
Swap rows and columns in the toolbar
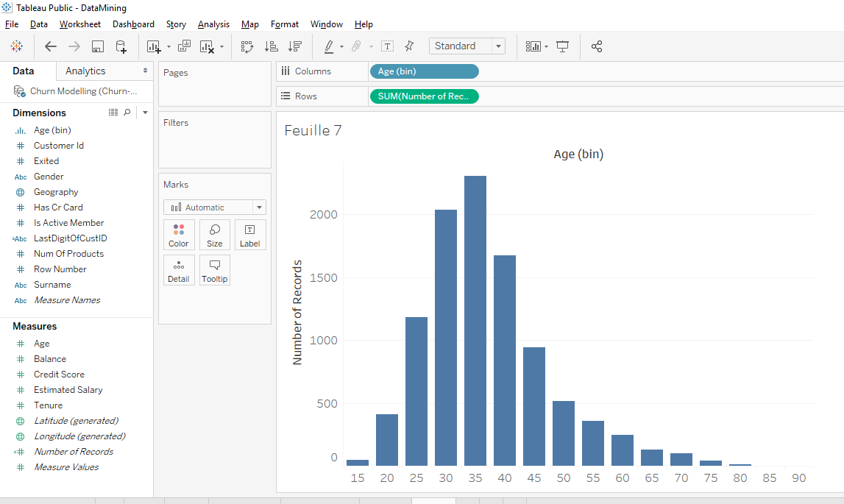point(248,46)
